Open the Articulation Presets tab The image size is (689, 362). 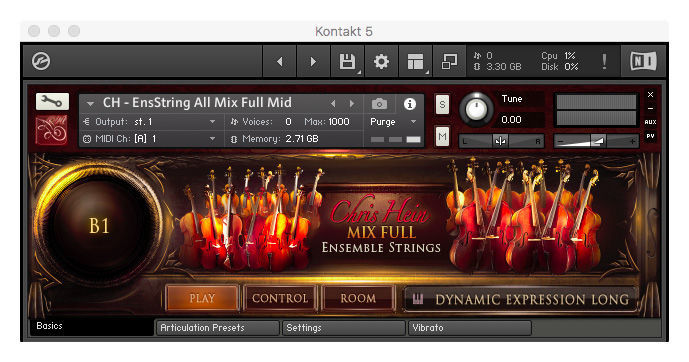(x=218, y=328)
